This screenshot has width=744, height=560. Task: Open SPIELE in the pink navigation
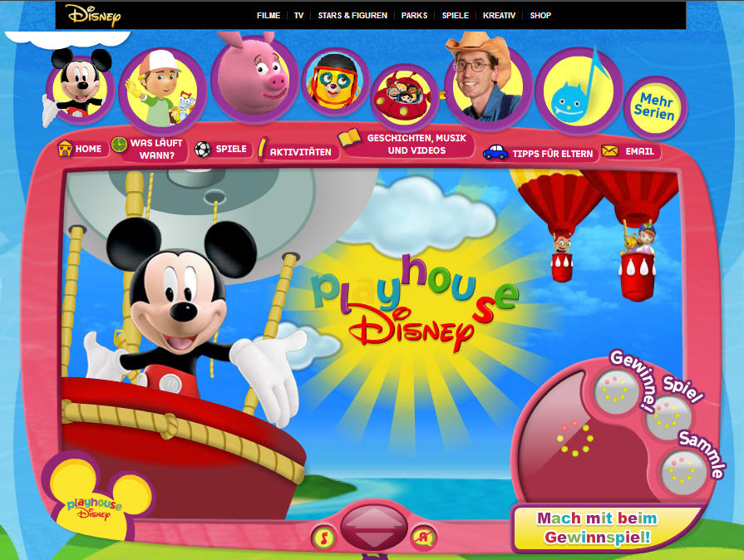click(231, 149)
